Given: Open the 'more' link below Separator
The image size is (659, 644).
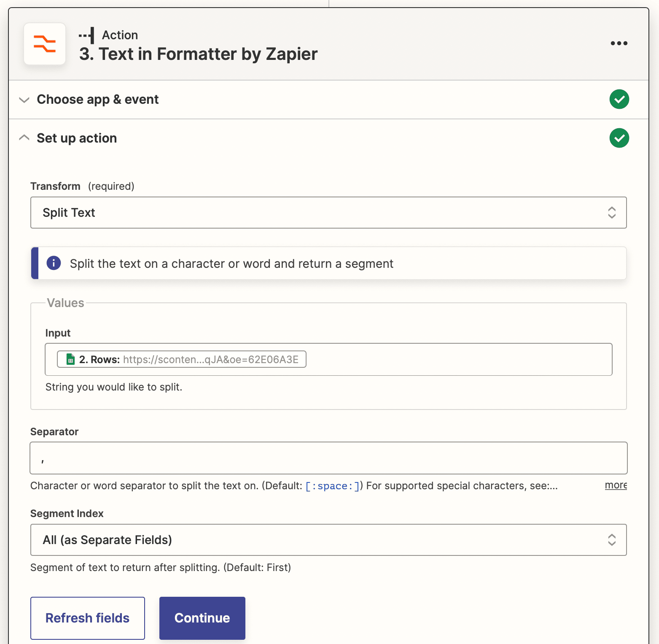Looking at the screenshot, I should [x=616, y=485].
